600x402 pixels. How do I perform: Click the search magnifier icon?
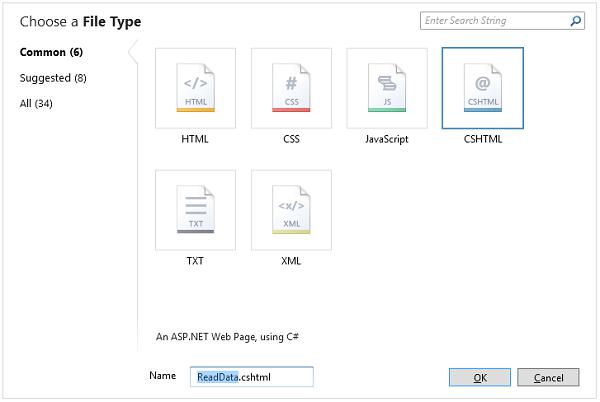tap(576, 20)
